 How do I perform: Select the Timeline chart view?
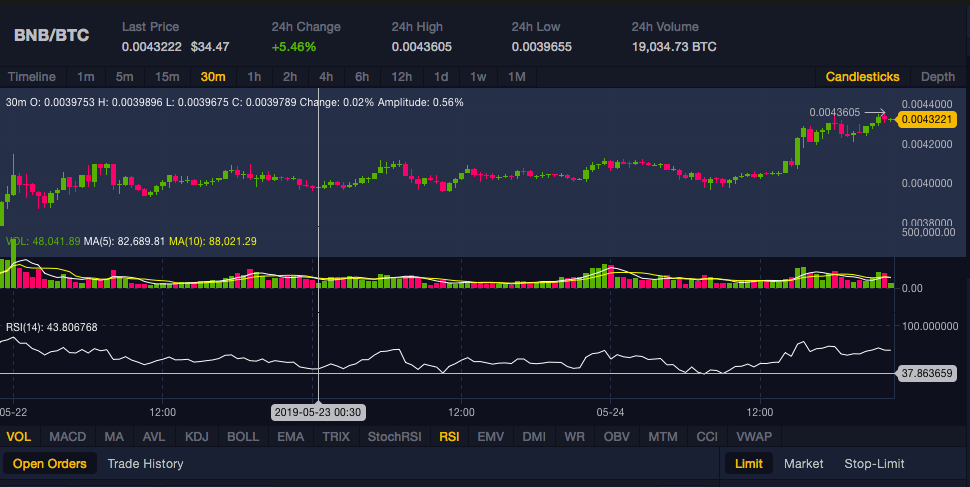(32, 77)
